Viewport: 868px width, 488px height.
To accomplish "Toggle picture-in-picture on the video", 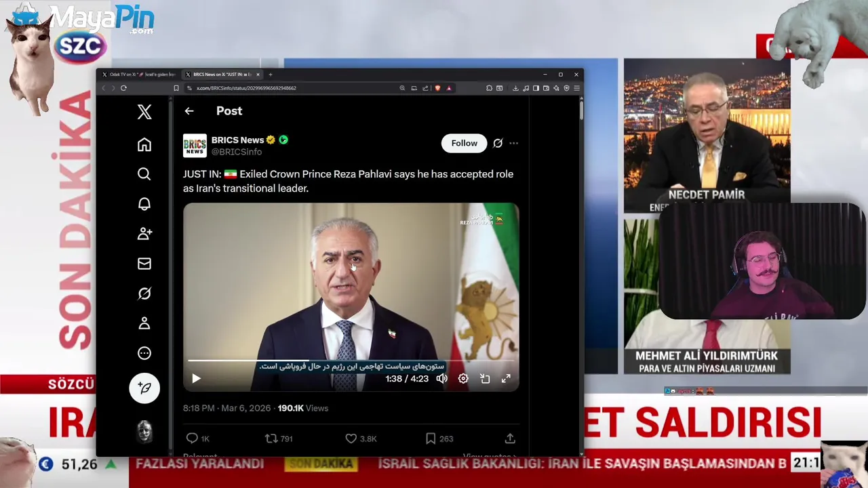I will [x=485, y=379].
